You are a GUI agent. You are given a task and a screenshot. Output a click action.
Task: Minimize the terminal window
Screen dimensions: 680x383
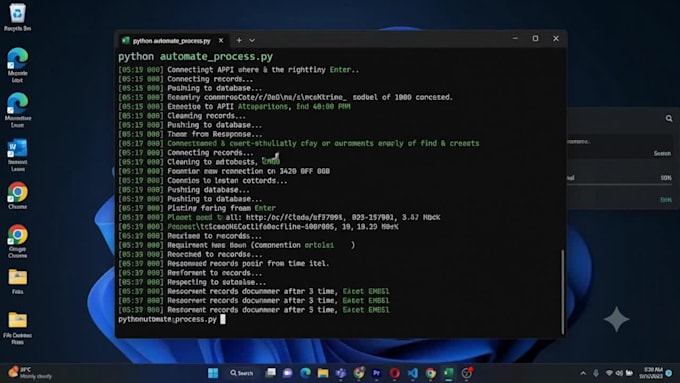[x=515, y=39]
